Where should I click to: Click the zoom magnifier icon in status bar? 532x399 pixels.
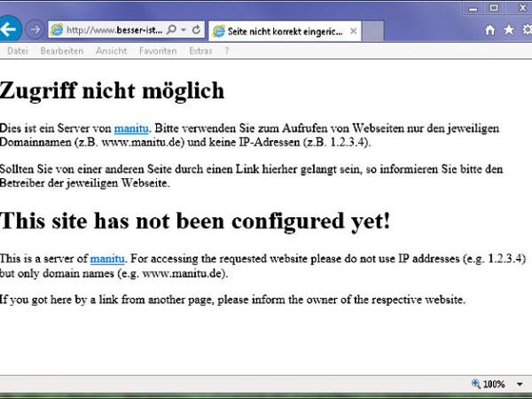pos(475,384)
